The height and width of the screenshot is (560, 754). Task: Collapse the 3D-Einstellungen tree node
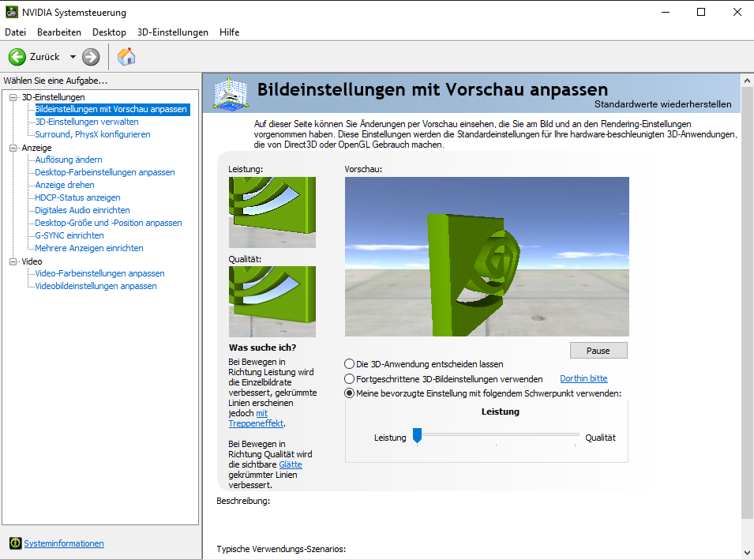[13, 97]
